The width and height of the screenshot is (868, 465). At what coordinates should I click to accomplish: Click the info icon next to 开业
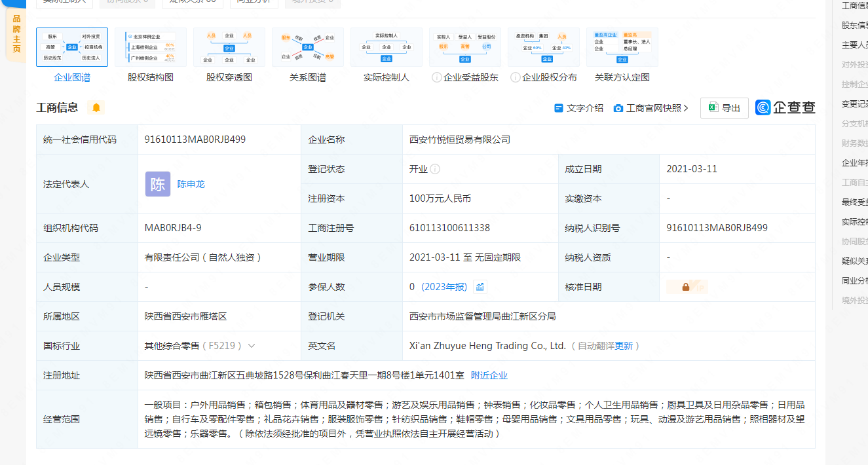[x=435, y=169]
